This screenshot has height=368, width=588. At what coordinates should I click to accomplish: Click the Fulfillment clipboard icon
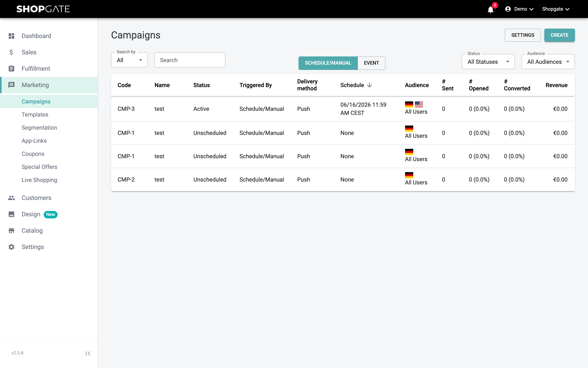(x=11, y=69)
